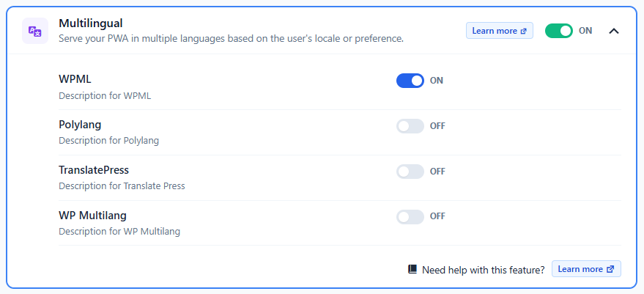Click the Multilingual heading

91,23
